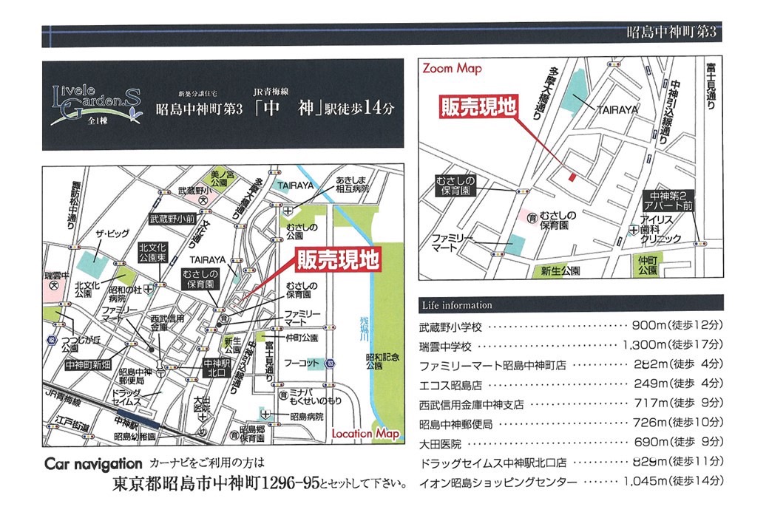Click the Life information header bar

(x=571, y=304)
